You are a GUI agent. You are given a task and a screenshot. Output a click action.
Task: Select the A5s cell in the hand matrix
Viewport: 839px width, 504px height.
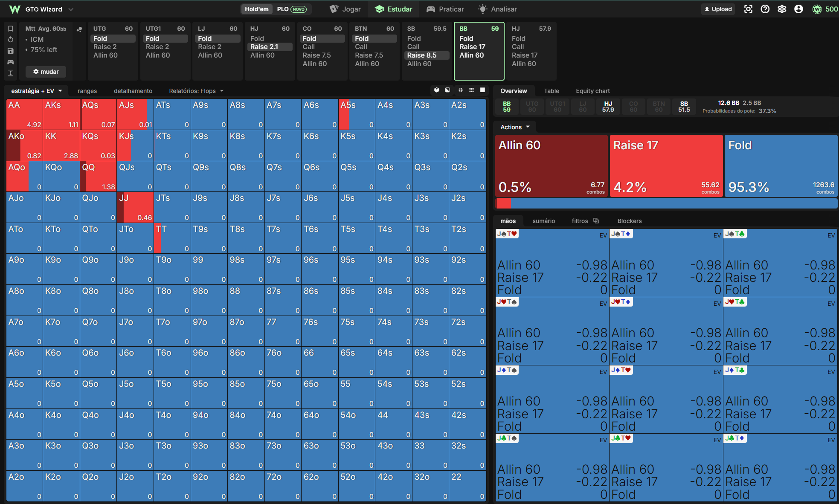tap(357, 114)
